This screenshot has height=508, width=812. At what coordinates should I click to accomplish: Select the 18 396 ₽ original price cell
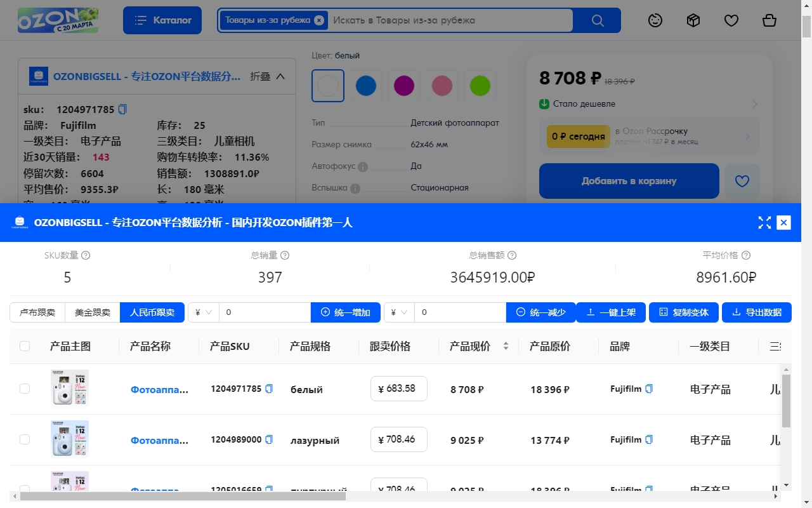coord(550,389)
